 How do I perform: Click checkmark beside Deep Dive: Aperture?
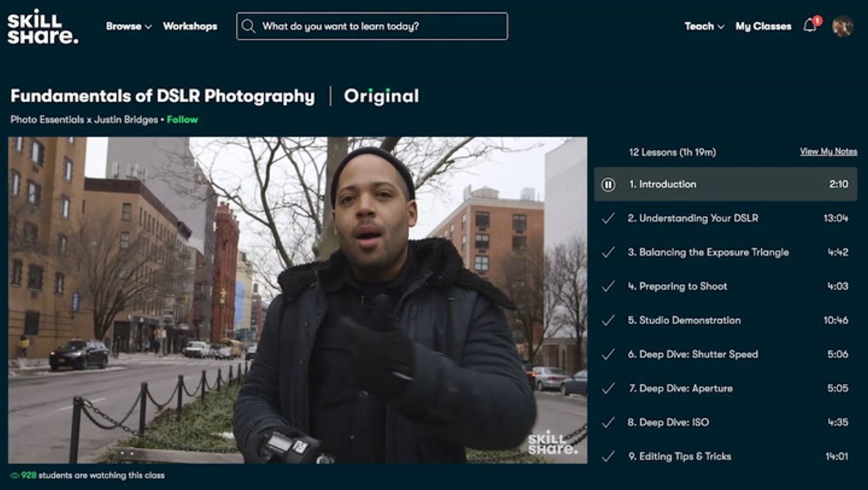tap(608, 389)
